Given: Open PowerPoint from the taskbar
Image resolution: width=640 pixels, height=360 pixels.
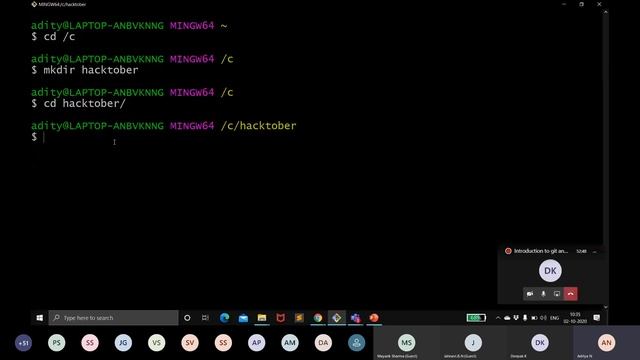Looking at the screenshot, I should [x=374, y=318].
